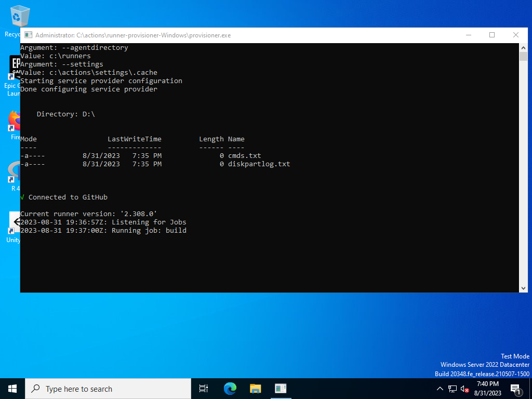Maximize the provisioner.exe console window

tap(492, 35)
